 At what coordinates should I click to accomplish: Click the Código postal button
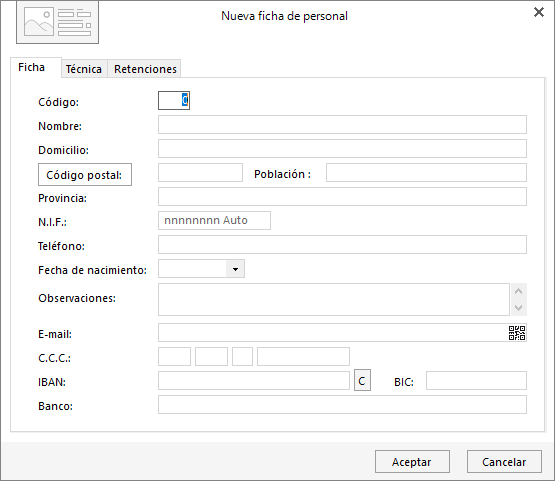click(x=85, y=174)
